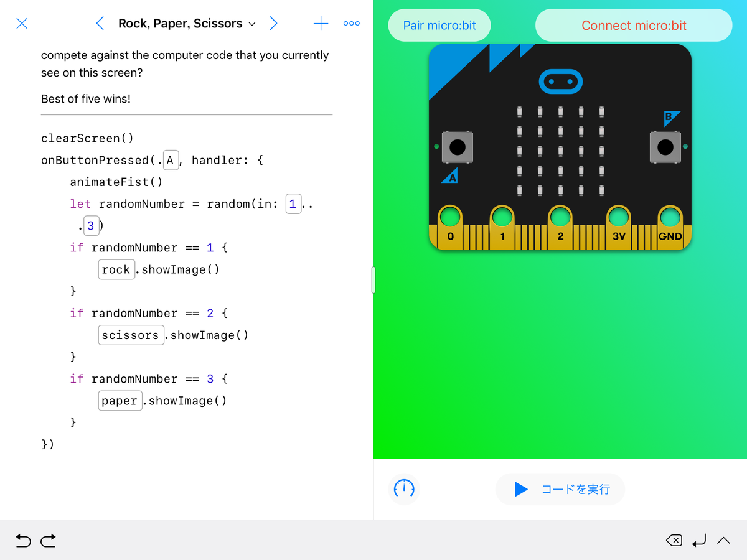The height and width of the screenshot is (560, 747).
Task: Undo last edit with the undo arrow
Action: pos(23,541)
